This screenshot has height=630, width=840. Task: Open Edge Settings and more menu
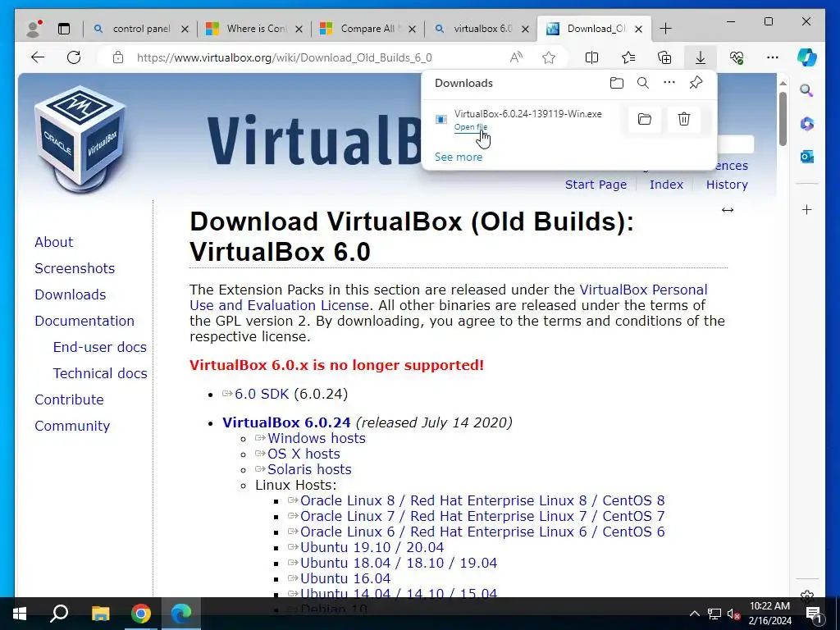(772, 57)
